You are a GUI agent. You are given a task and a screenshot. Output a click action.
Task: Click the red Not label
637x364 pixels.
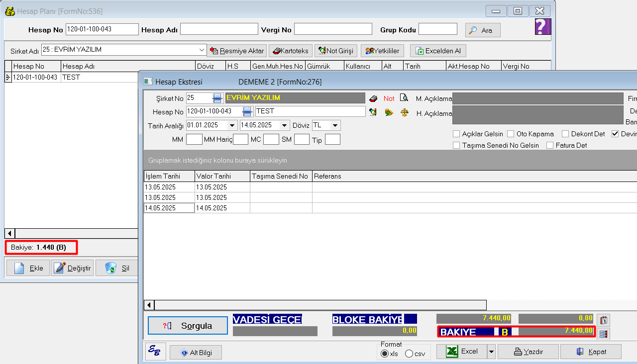[x=389, y=98]
